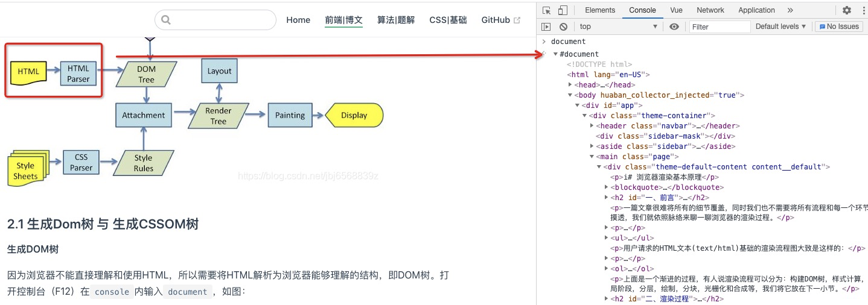Collapse the theme-default-content div node
868x305 pixels.
599,167
